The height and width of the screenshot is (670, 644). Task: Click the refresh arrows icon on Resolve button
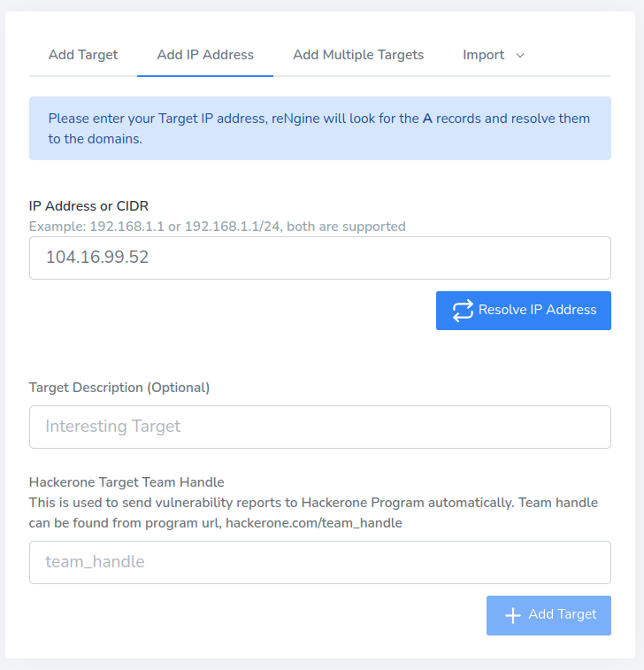463,311
